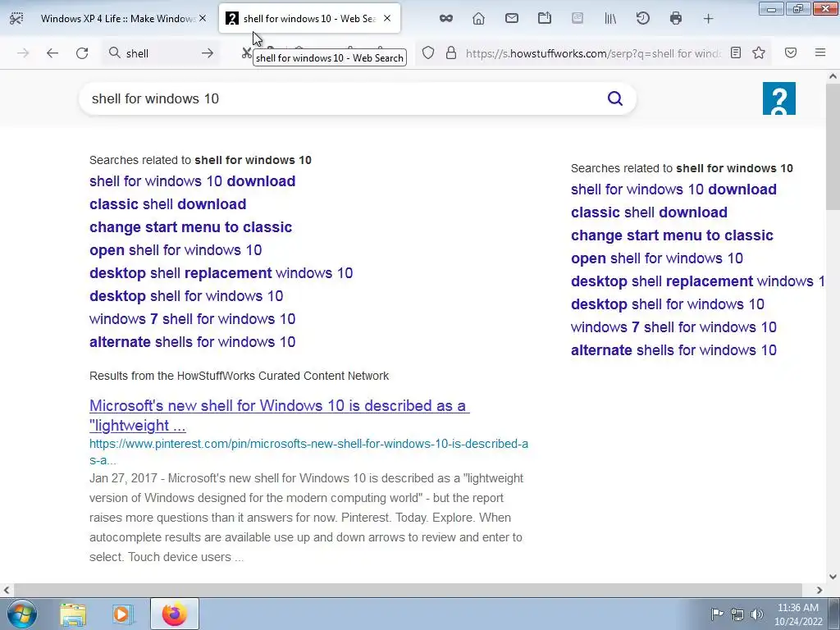Close the Windows XP 4 Life tab
840x630 pixels.
[203, 18]
